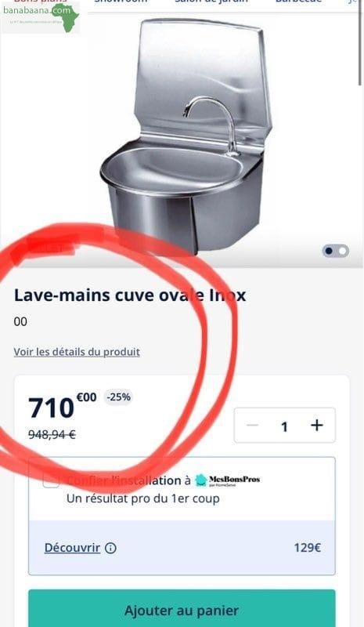
Task: Click the MesBonsPros house logo
Action: [x=201, y=480]
